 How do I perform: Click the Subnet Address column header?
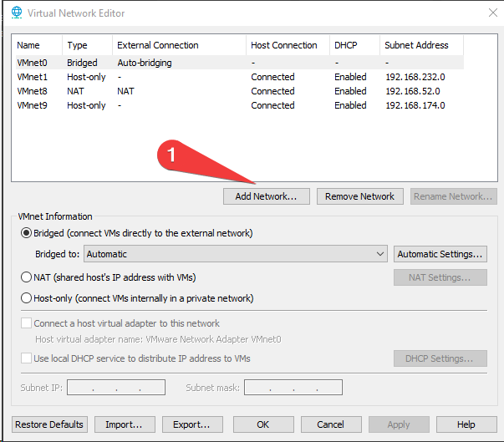(421, 45)
